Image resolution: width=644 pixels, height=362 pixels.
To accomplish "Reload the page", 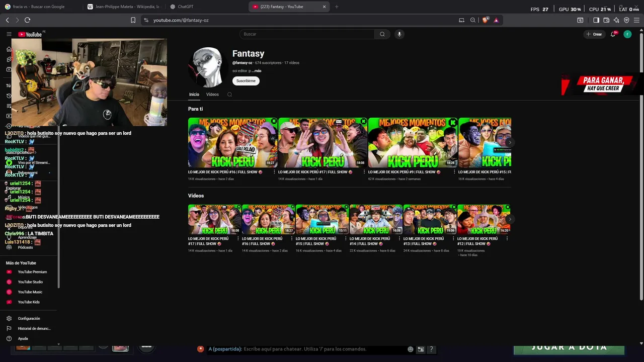I will [x=27, y=20].
